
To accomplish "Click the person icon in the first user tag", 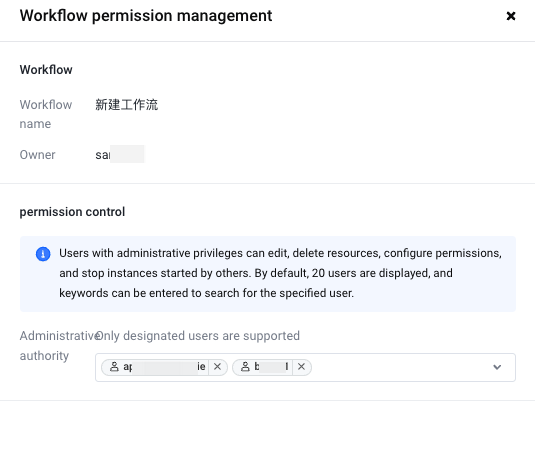I will [114, 367].
